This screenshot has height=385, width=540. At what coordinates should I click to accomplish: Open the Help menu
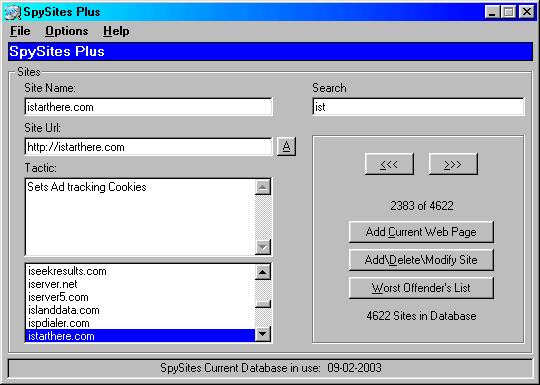click(116, 31)
